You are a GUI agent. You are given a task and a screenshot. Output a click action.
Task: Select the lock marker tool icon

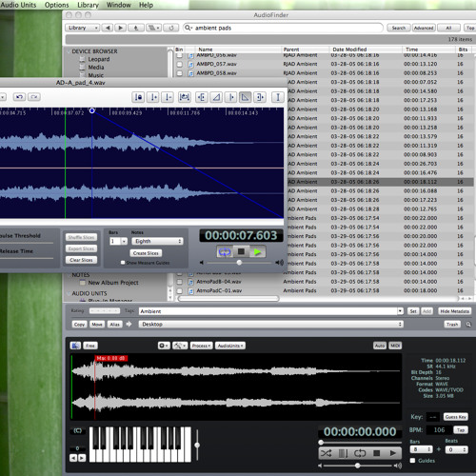coord(138,97)
